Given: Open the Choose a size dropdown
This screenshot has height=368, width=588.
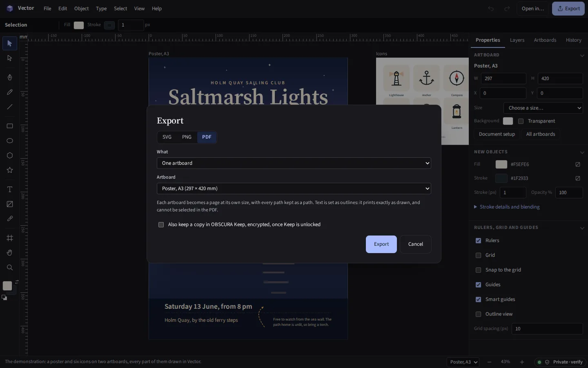Looking at the screenshot, I should (x=543, y=108).
